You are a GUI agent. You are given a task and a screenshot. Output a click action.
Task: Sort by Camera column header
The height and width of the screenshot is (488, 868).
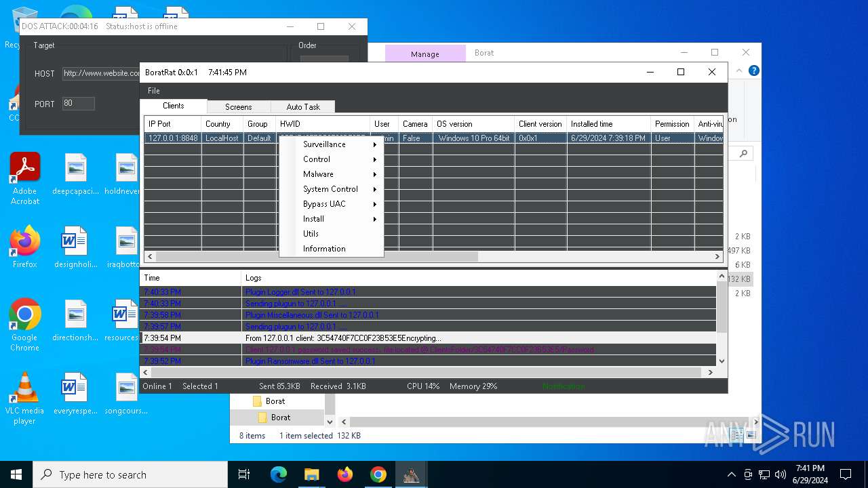click(x=415, y=124)
